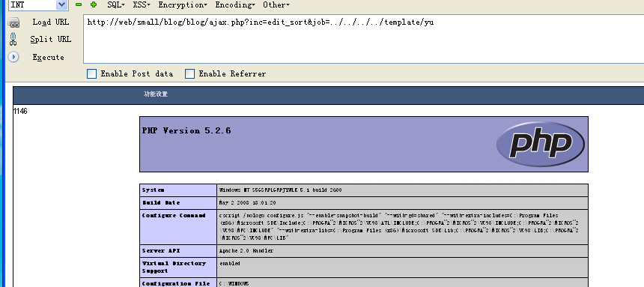Click the System row label

(x=154, y=190)
